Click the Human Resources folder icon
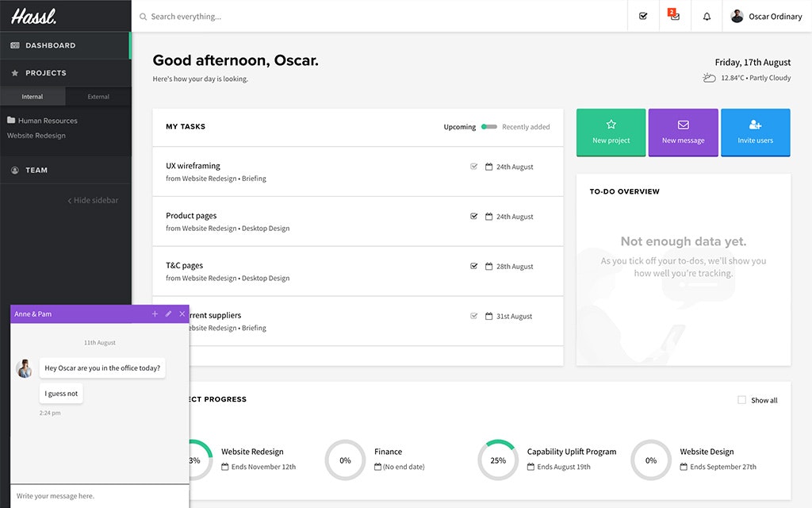The height and width of the screenshot is (508, 812). (x=11, y=121)
